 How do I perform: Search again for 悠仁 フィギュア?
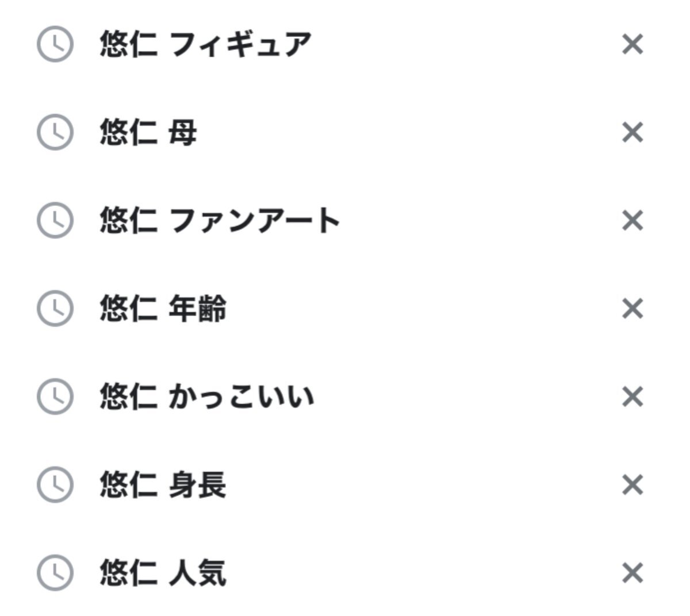205,44
